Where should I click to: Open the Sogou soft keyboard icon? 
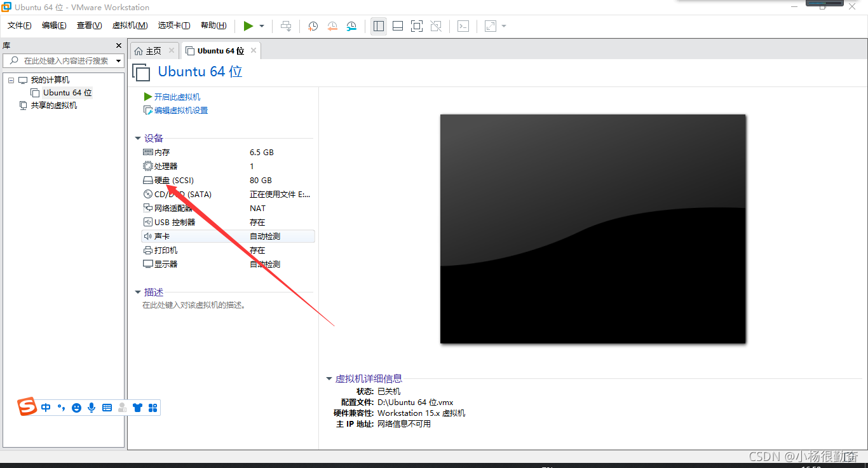(x=107, y=408)
